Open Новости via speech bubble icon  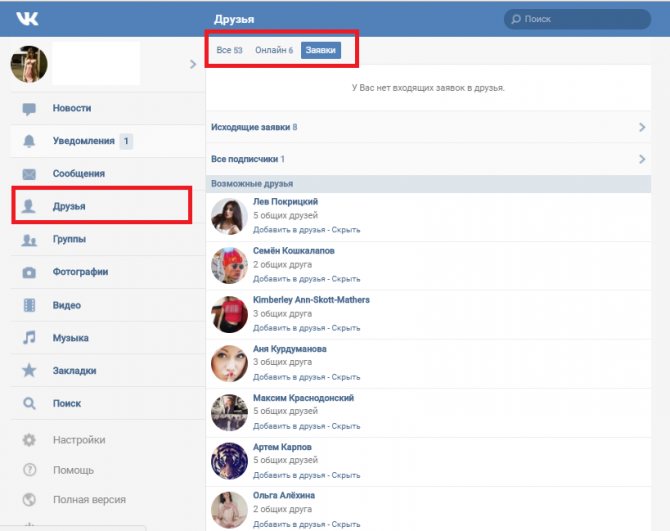point(29,109)
